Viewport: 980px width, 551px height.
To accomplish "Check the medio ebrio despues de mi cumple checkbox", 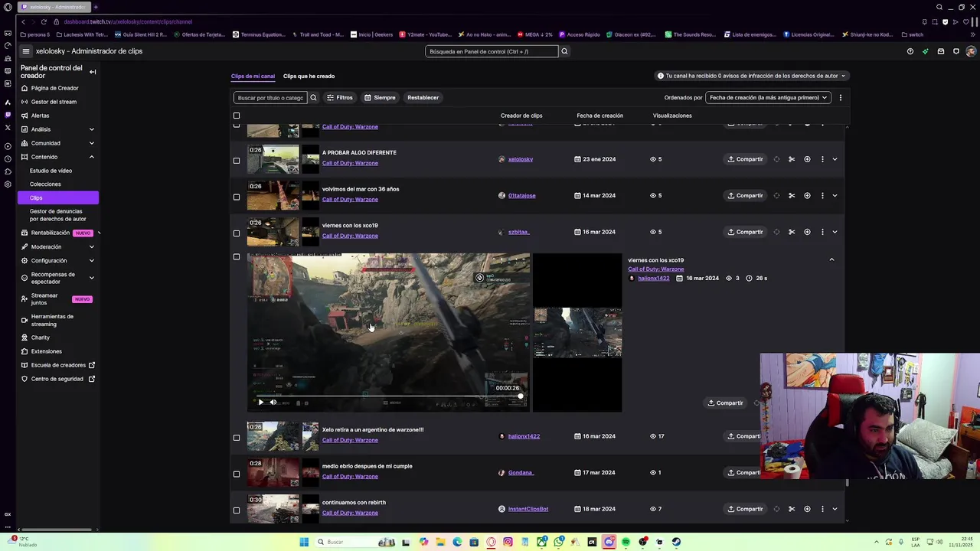I will tap(237, 474).
